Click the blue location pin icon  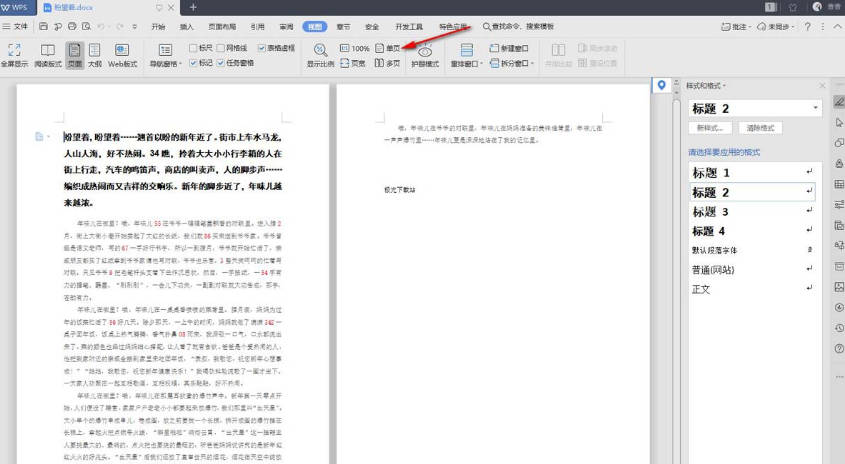[661, 85]
